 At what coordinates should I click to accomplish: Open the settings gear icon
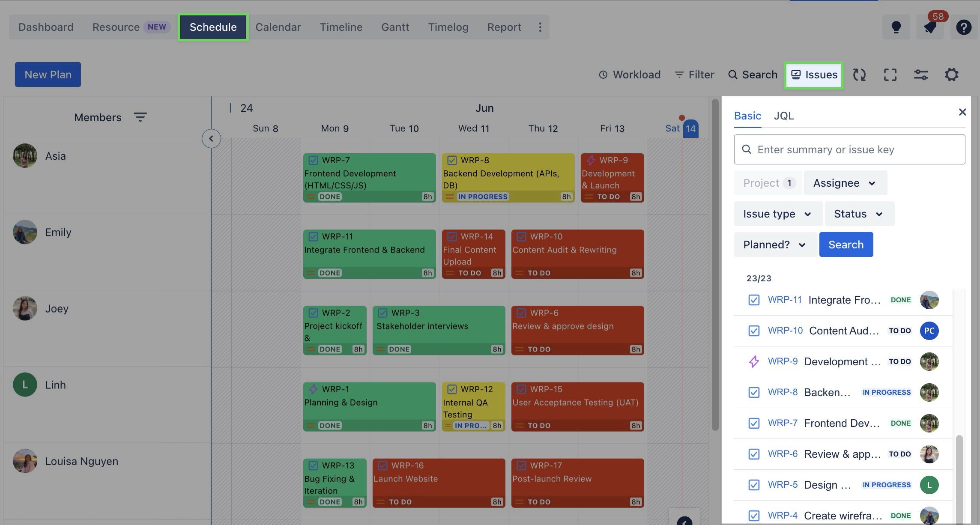[951, 75]
